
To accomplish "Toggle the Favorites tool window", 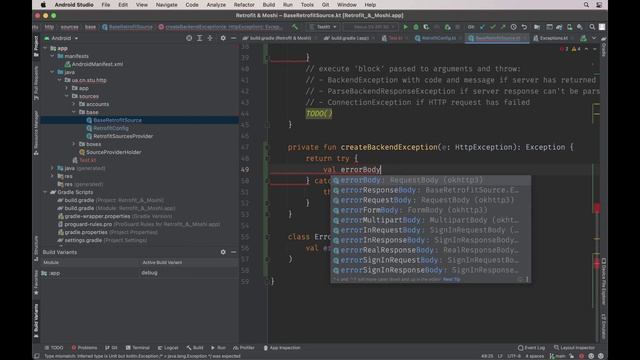I will pyautogui.click(x=36, y=282).
